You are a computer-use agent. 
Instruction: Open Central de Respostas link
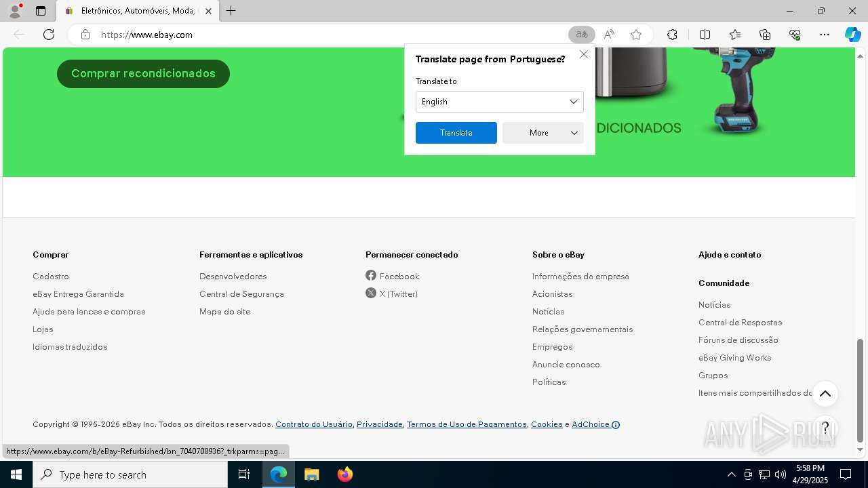click(x=740, y=322)
